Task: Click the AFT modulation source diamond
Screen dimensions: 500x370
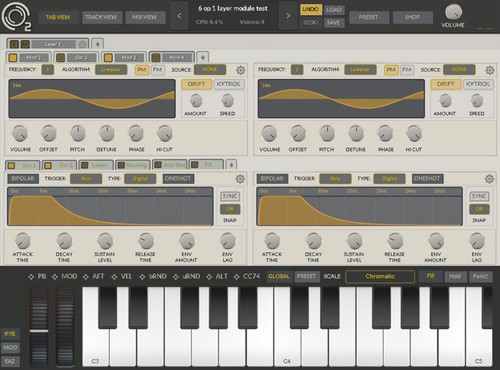Action: tap(86, 277)
